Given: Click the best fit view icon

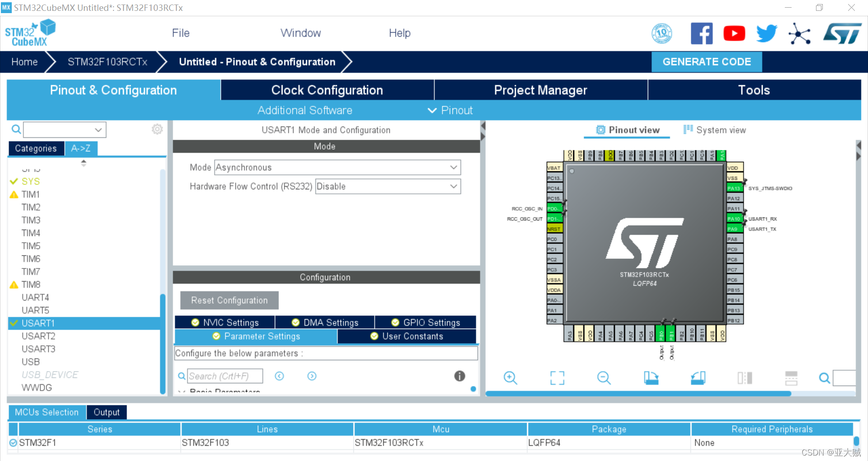Looking at the screenshot, I should [x=557, y=378].
